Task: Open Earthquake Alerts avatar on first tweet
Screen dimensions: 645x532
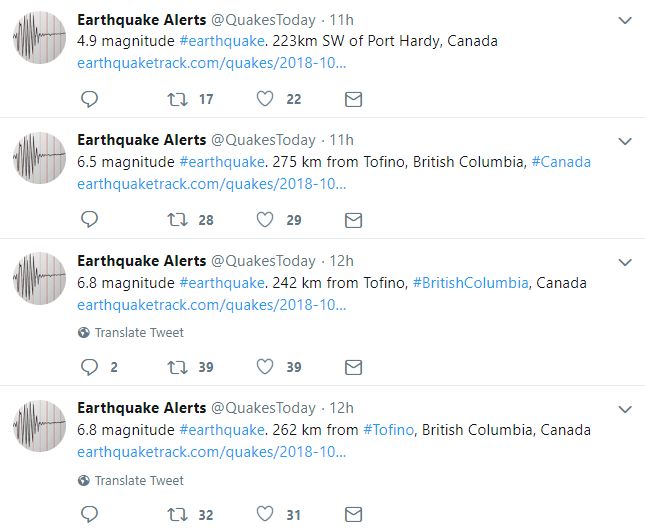Action: tap(39, 37)
